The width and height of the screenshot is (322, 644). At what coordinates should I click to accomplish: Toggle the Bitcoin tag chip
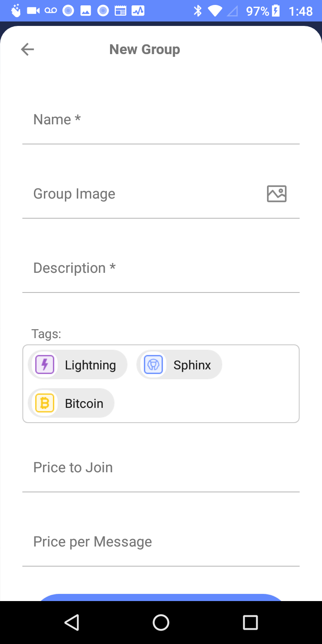pyautogui.click(x=84, y=403)
